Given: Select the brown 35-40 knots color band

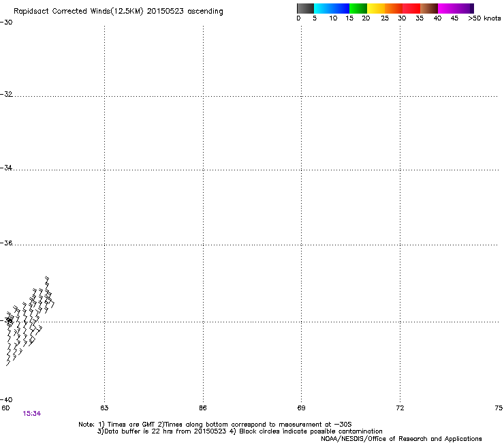Looking at the screenshot, I should (429, 8).
